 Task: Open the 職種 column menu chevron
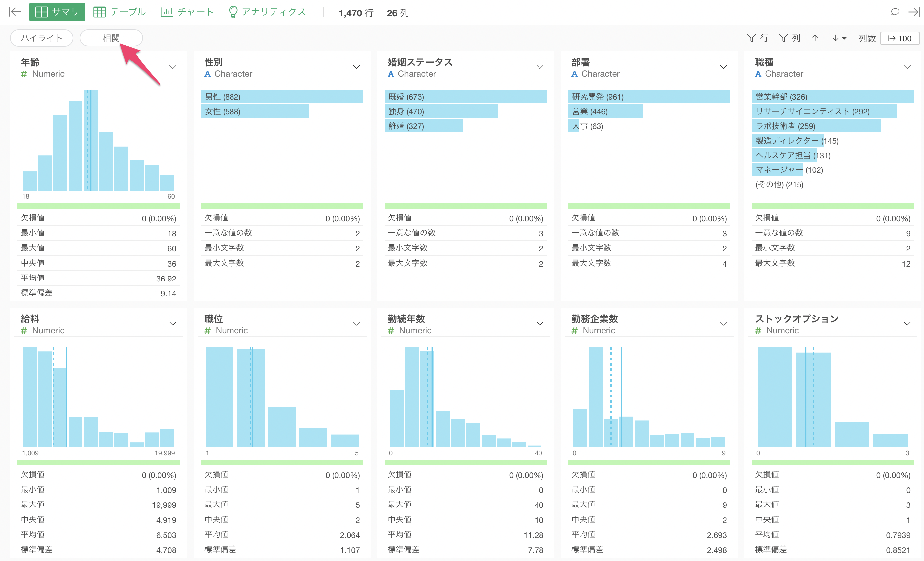[907, 67]
